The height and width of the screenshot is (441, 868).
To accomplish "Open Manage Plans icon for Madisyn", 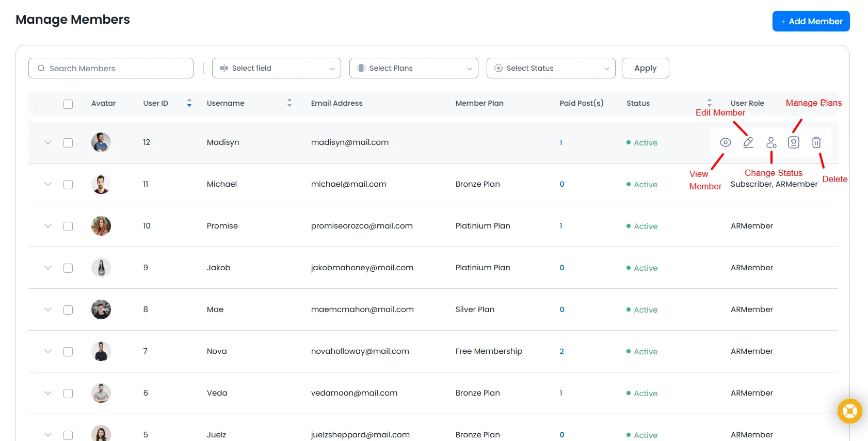I will pyautogui.click(x=794, y=142).
